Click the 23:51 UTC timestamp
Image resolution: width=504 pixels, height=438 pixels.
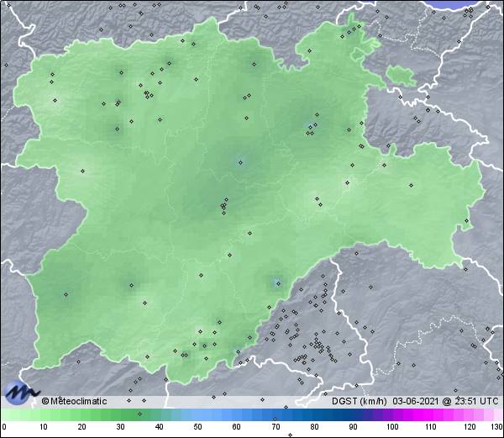click(475, 401)
